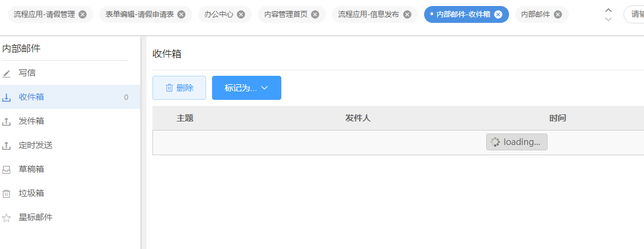Click the tab list up chevron

point(608,10)
